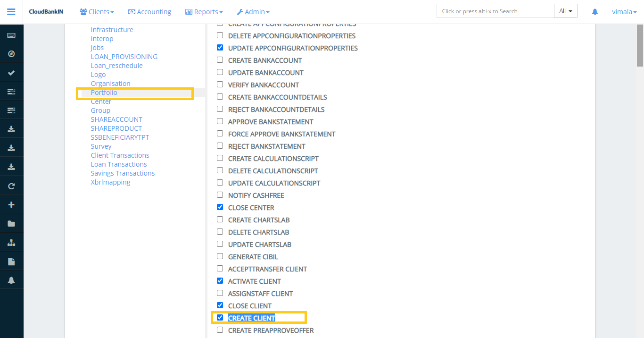Enable the CREATE BANKACCOUNT permission
644x338 pixels.
[220, 59]
